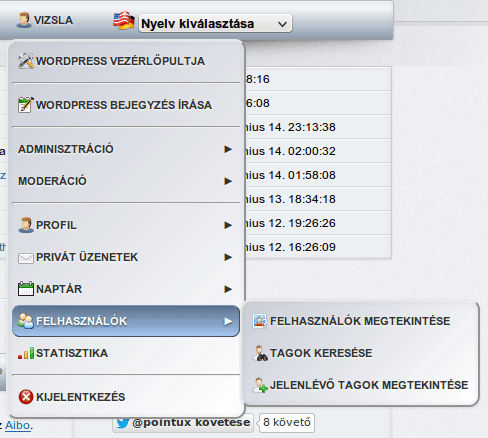Screen dimensions: 488x438
Task: Expand the Adminisztráció submenu arrow
Action: tap(228, 149)
